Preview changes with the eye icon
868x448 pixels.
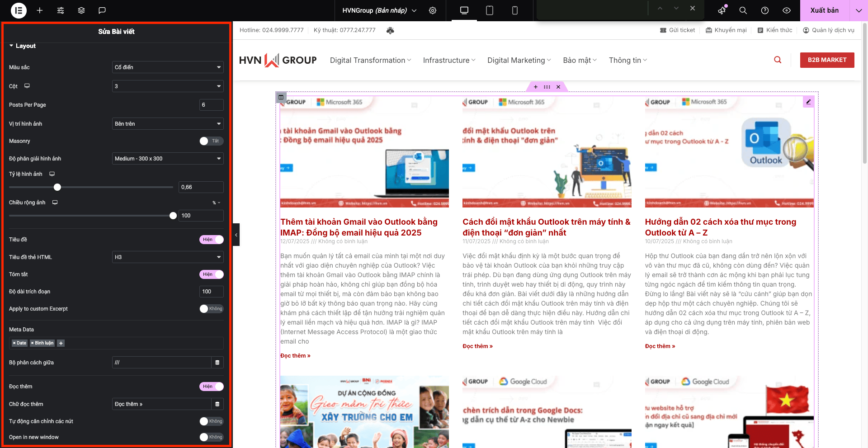787,10
